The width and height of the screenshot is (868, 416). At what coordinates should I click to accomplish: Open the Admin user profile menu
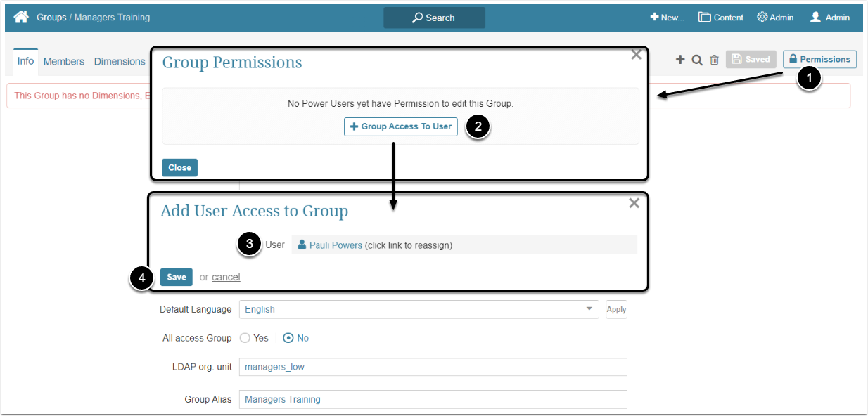[x=830, y=18]
